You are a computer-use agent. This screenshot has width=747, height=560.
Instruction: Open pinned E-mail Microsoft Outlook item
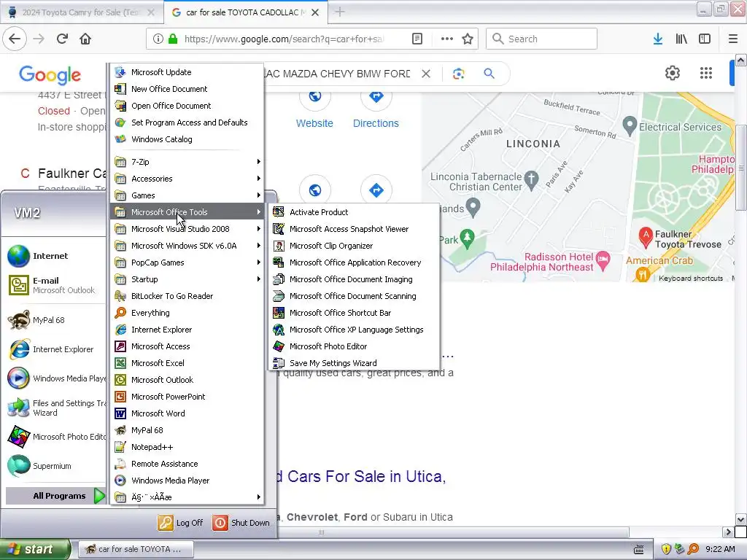tap(52, 285)
